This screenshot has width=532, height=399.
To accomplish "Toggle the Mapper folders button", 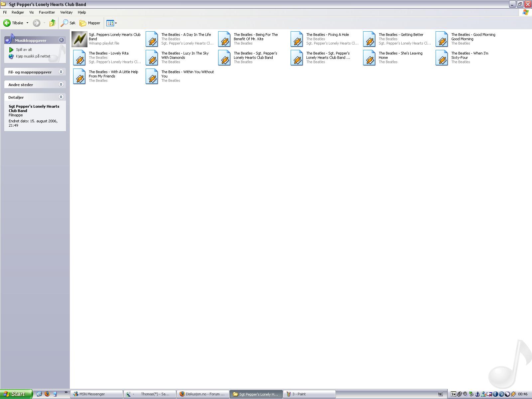I will coord(90,23).
